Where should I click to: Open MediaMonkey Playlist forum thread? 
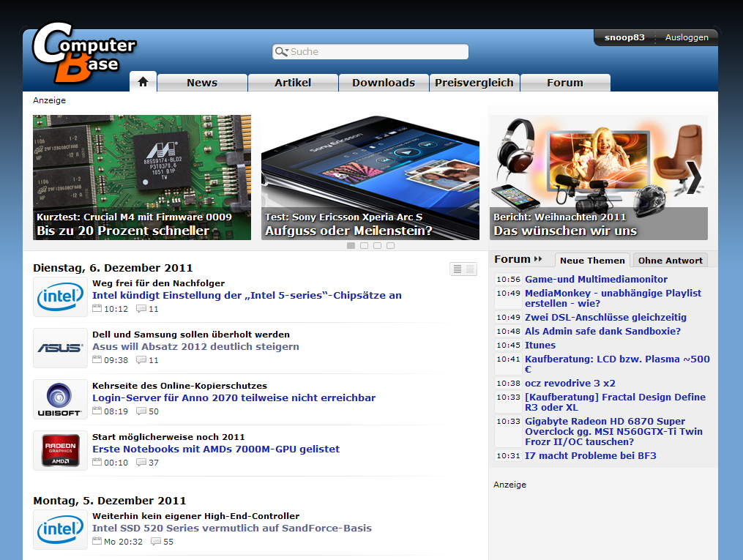point(613,298)
